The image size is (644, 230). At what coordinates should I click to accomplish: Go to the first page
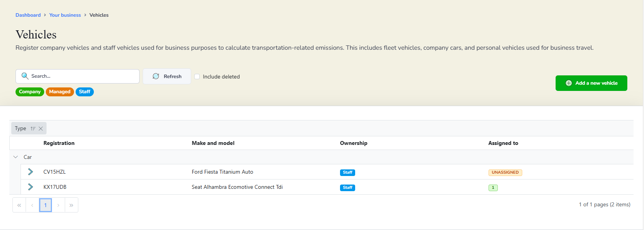[19, 205]
